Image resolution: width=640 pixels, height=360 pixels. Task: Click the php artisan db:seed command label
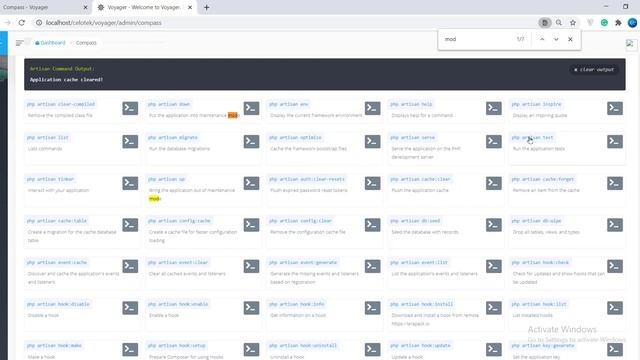415,221
